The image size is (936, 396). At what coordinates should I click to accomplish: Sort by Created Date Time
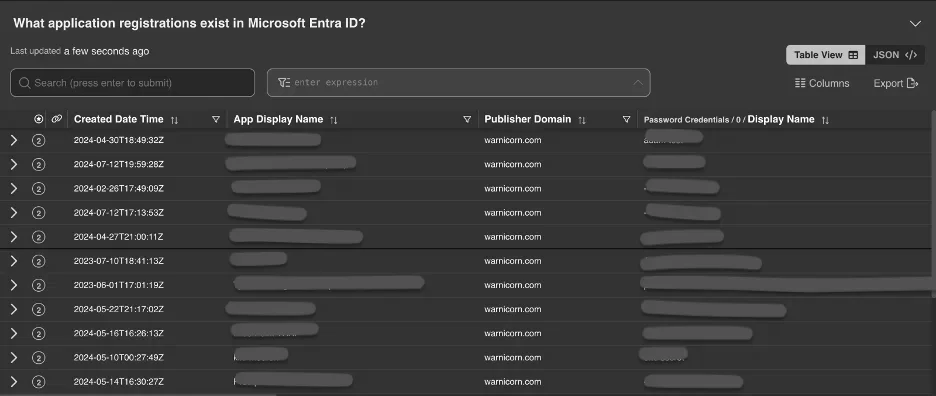click(174, 120)
